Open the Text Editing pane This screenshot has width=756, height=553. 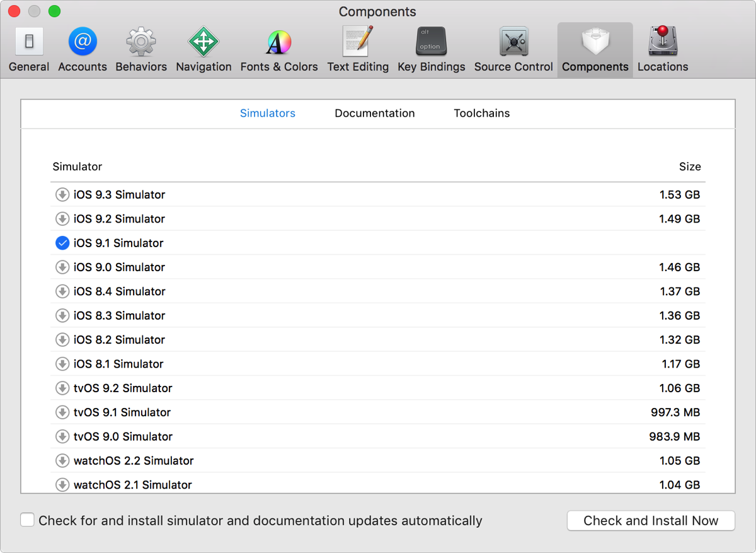pyautogui.click(x=358, y=50)
